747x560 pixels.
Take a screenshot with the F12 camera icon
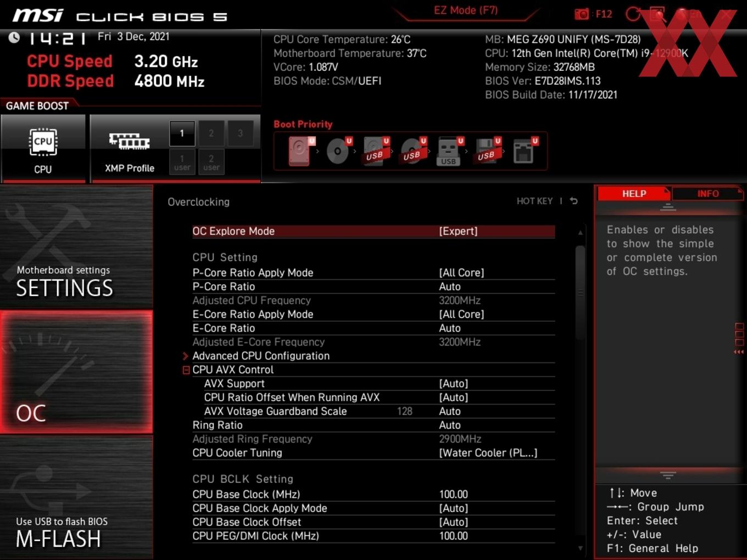[581, 14]
